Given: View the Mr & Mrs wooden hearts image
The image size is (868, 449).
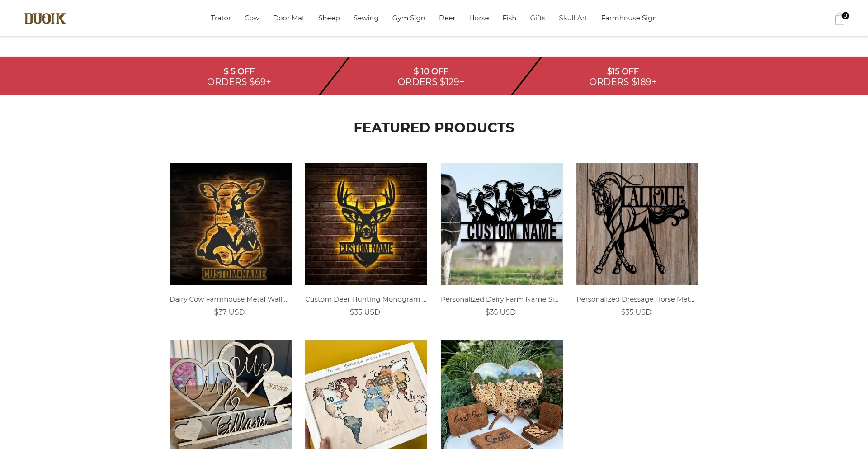Looking at the screenshot, I should coord(231,395).
